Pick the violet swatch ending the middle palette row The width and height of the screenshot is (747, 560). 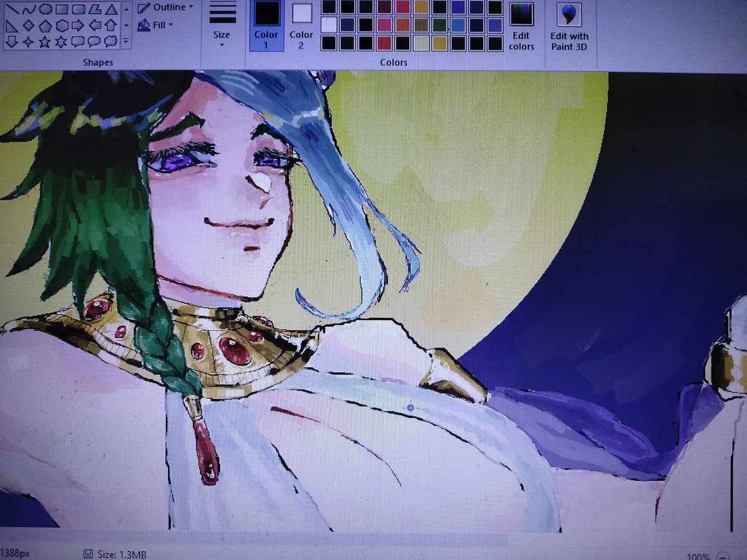pos(495,25)
